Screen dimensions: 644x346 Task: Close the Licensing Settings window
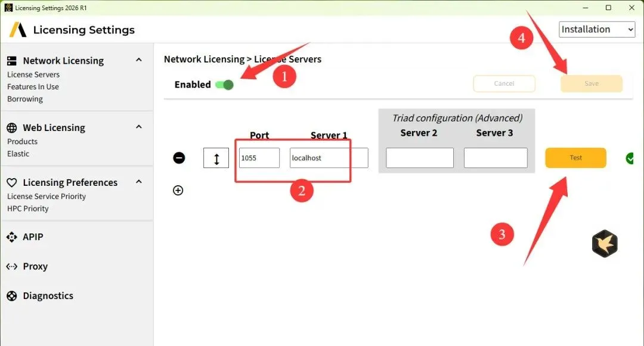(631, 8)
